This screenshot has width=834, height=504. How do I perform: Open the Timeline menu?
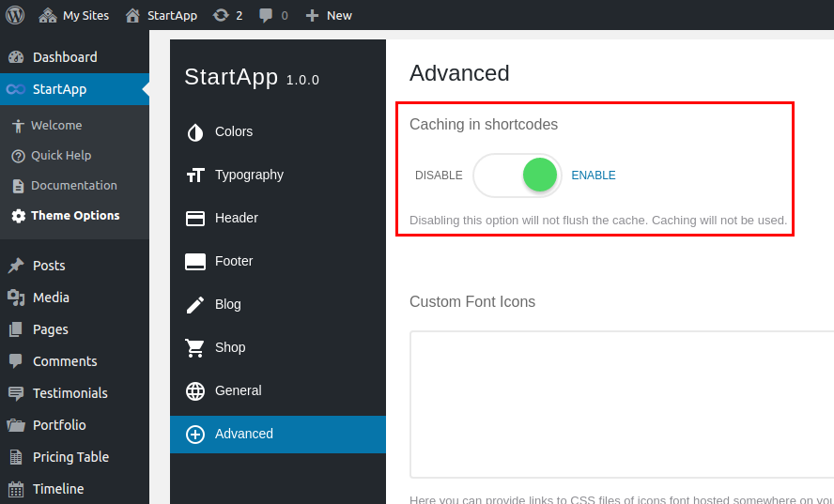pyautogui.click(x=74, y=489)
